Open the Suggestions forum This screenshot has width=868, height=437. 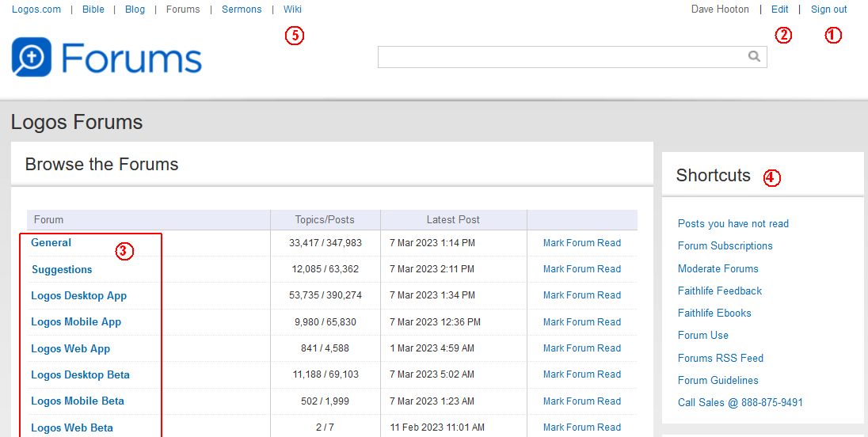[x=62, y=269]
